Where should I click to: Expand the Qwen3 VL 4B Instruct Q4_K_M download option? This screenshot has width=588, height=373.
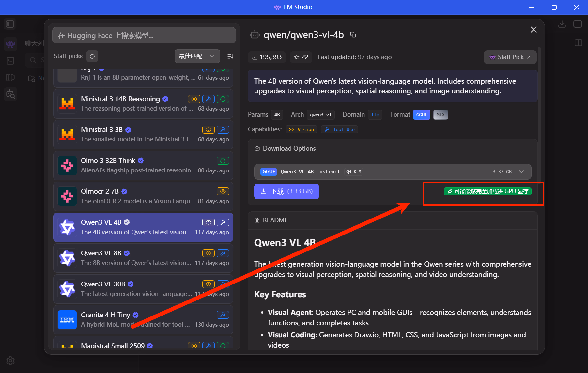click(x=393, y=172)
